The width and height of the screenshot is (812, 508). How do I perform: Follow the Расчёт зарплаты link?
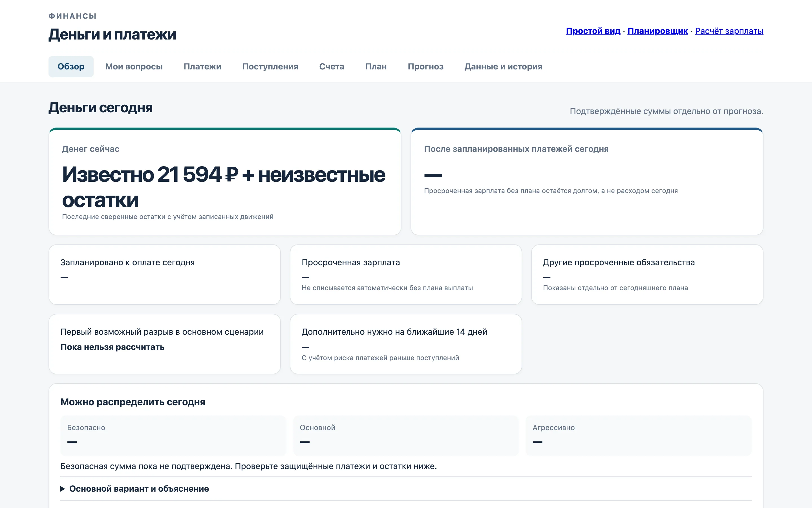coord(729,31)
